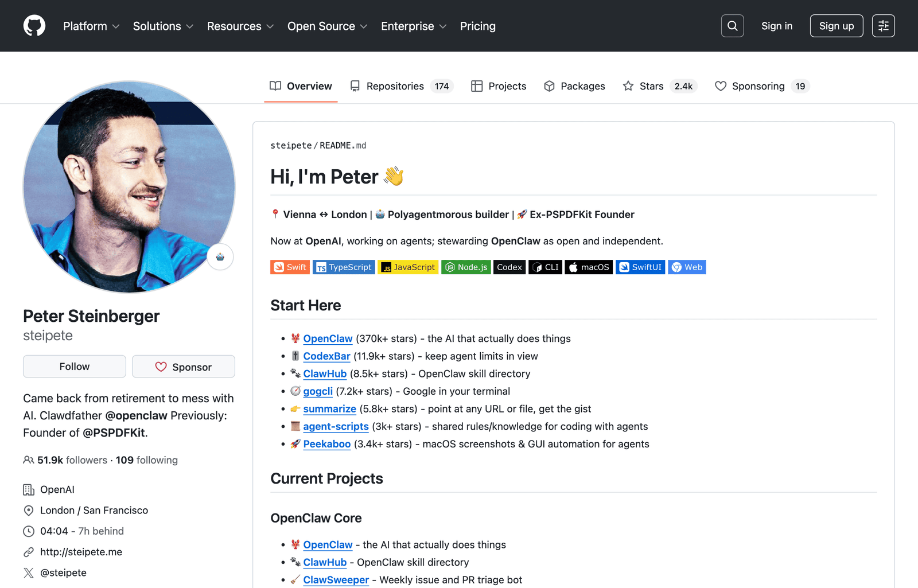Switch to the Sponsoring tab
Image resolution: width=918 pixels, height=588 pixels.
[x=762, y=86]
